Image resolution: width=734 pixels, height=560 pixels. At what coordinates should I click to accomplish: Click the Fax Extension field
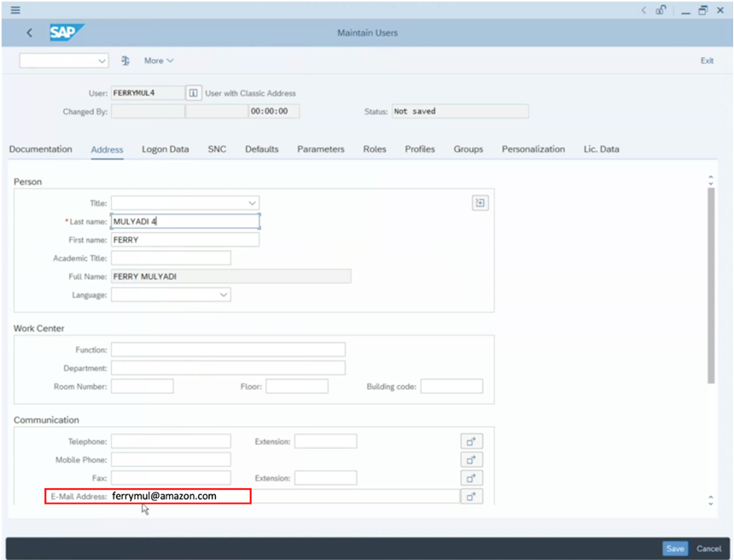tap(326, 478)
